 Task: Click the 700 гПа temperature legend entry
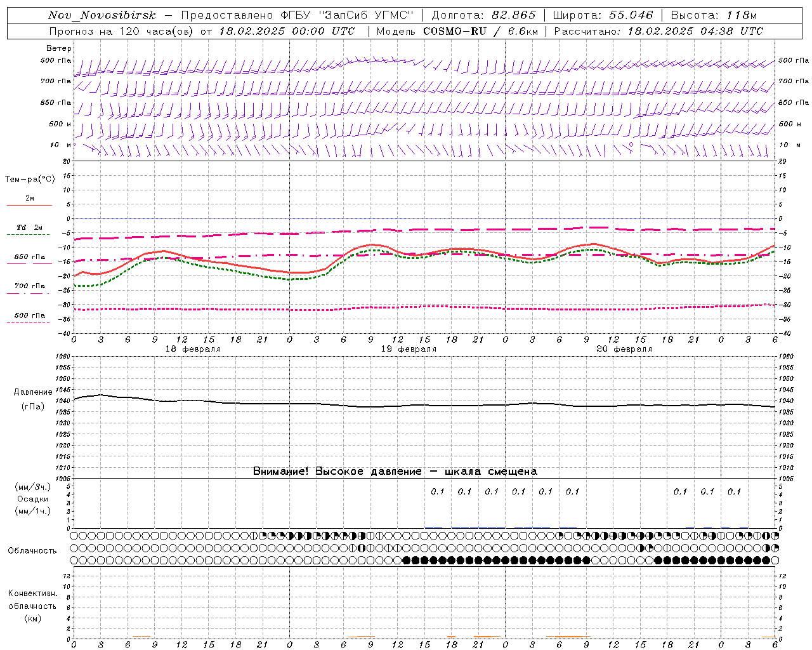click(x=30, y=286)
